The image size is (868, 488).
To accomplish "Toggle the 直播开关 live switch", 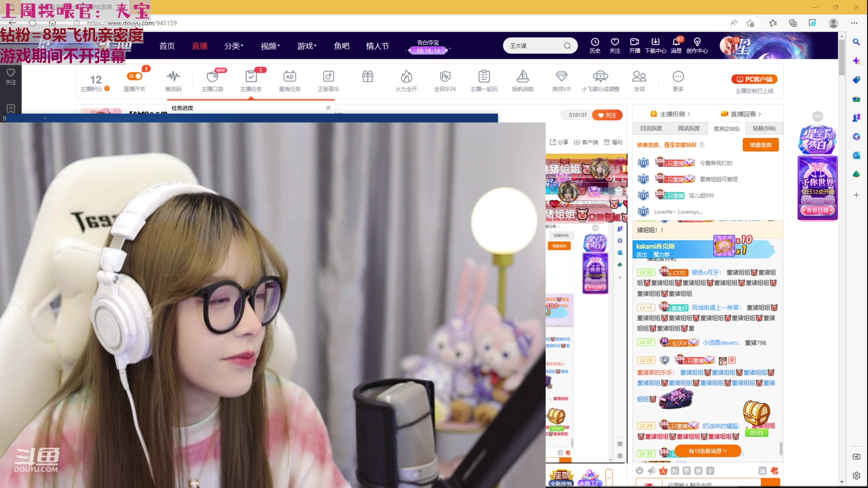I will tap(135, 76).
